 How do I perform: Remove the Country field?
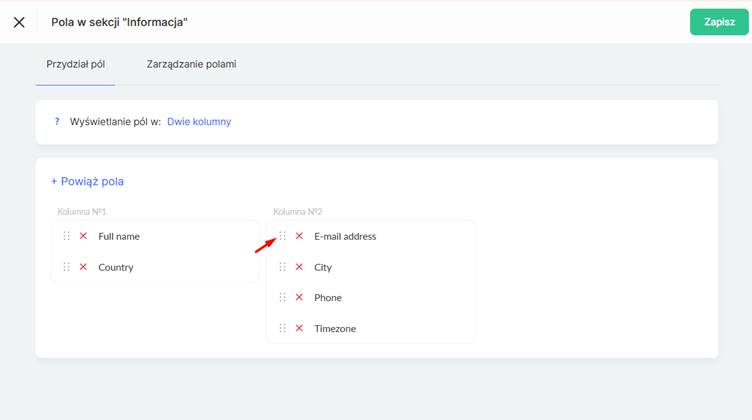tap(83, 267)
